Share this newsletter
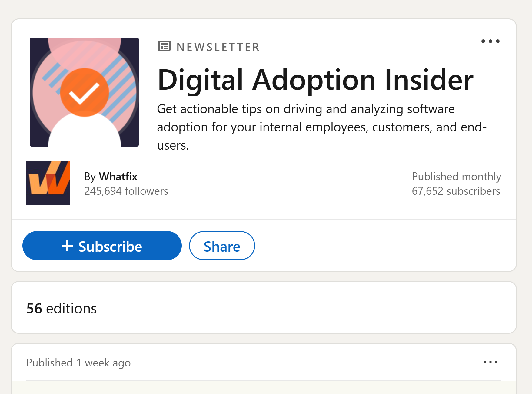Image resolution: width=532 pixels, height=394 pixels. [x=222, y=246]
